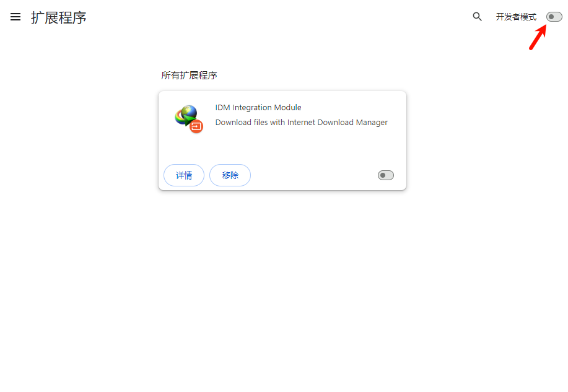Click the orange badge on IDM icon
This screenshot has height=392, width=568.
(196, 127)
